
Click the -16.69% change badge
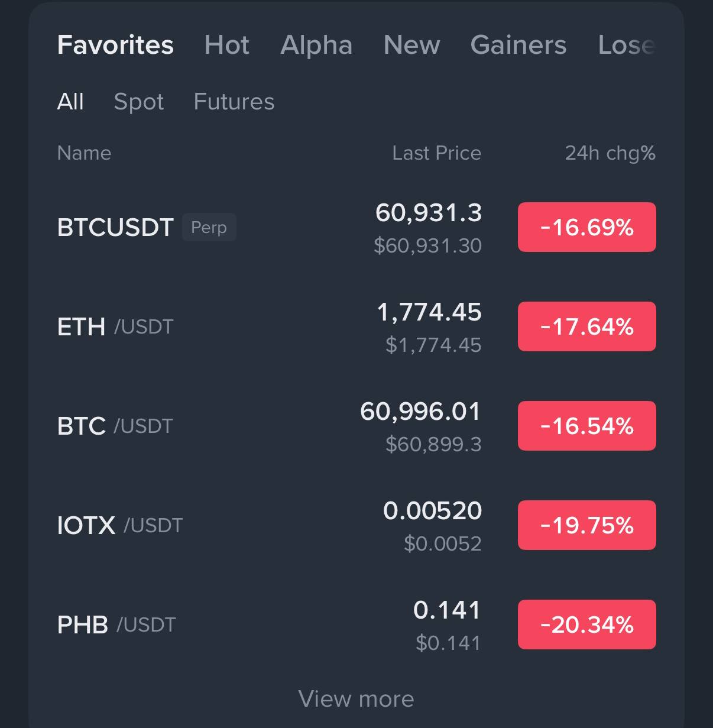[x=586, y=228]
